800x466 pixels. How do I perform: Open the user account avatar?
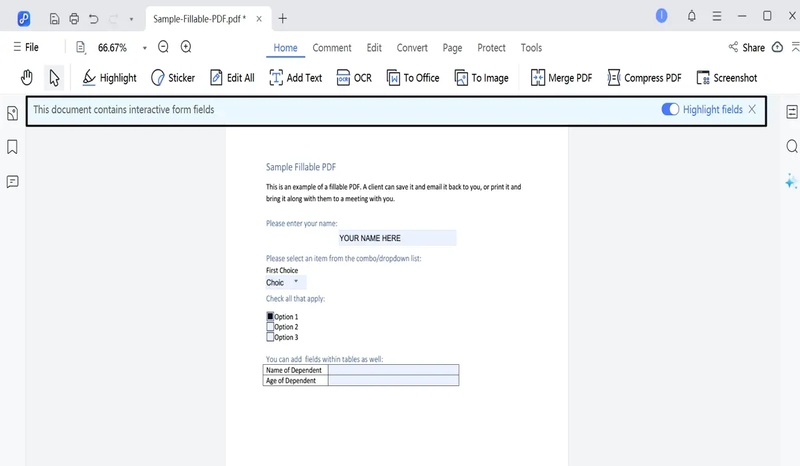[x=661, y=16]
